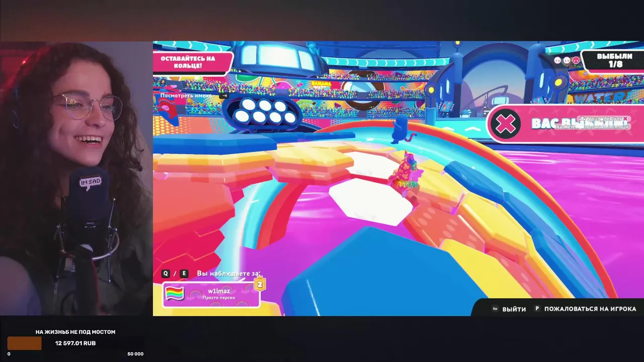The image size is (644, 362).
Task: Click the E next player key icon
Action: tap(184, 274)
